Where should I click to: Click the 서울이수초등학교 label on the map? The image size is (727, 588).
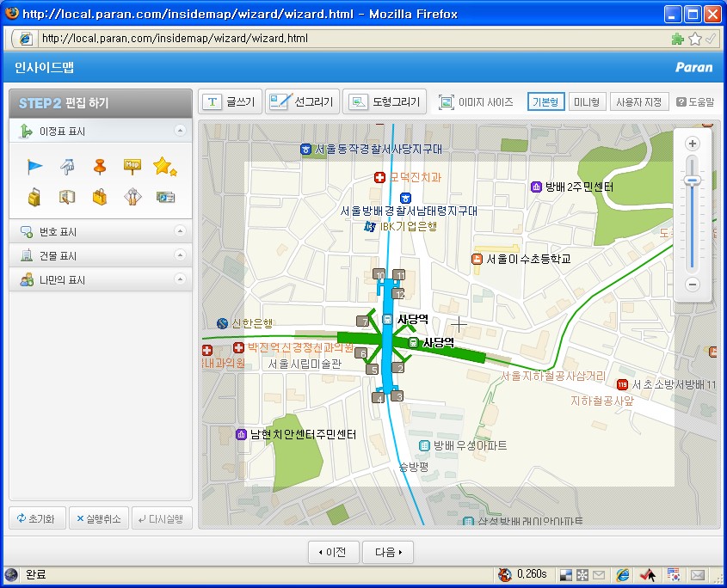[528, 259]
